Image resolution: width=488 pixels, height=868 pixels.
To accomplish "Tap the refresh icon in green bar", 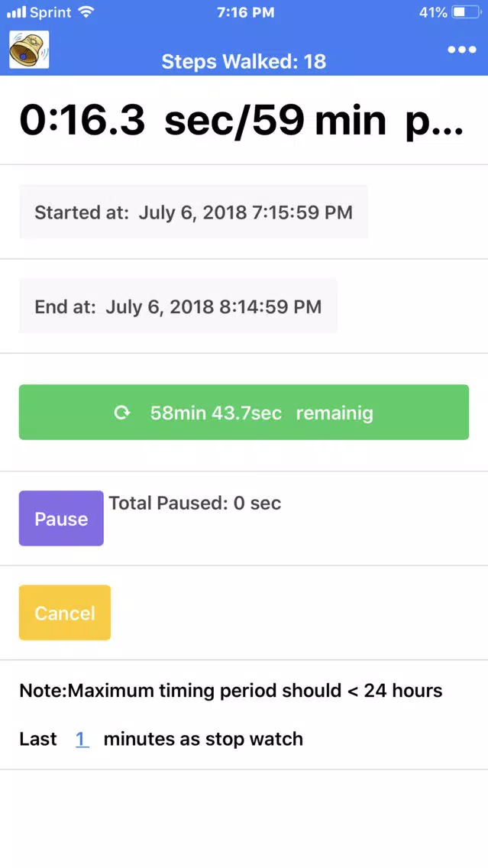I will coord(122,413).
